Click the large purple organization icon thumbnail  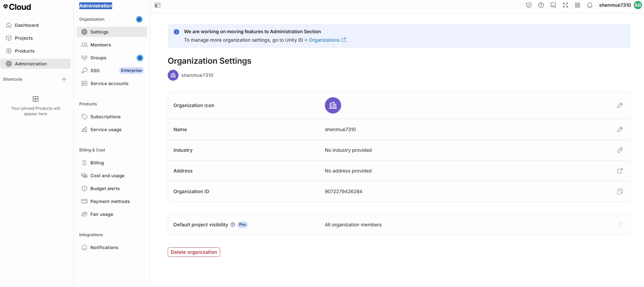333,105
